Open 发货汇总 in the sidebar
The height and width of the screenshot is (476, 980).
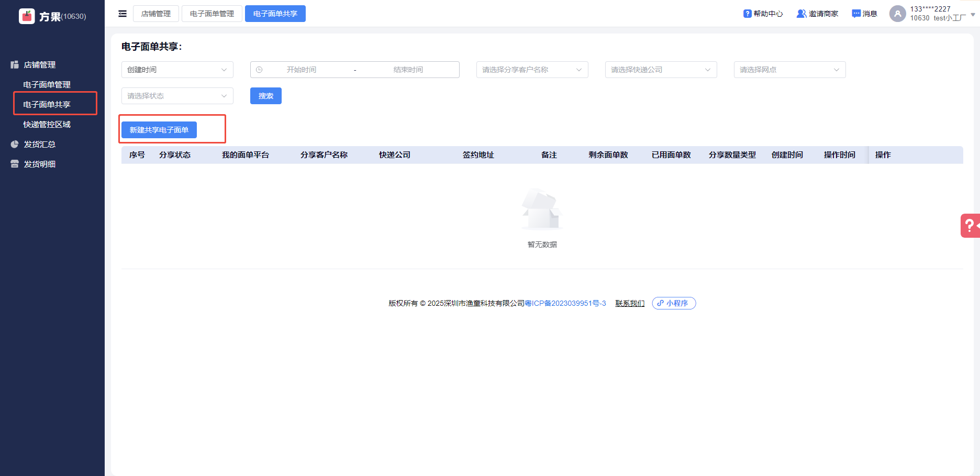39,144
